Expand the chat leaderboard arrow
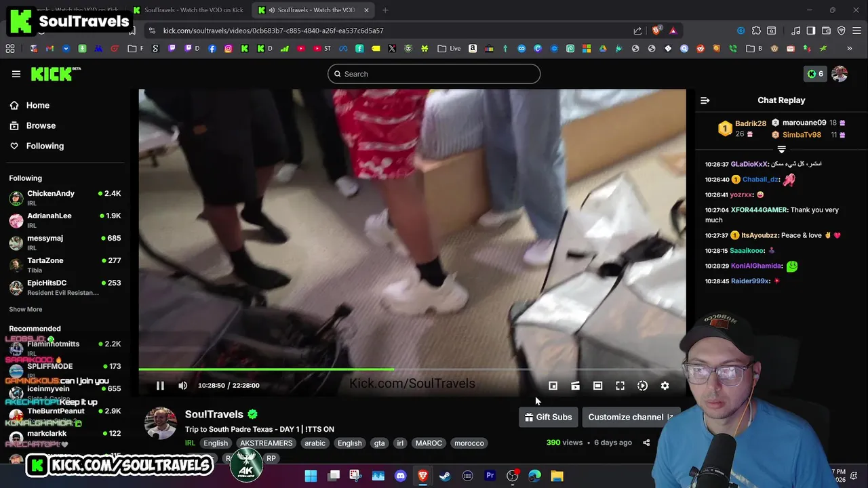 pyautogui.click(x=781, y=149)
